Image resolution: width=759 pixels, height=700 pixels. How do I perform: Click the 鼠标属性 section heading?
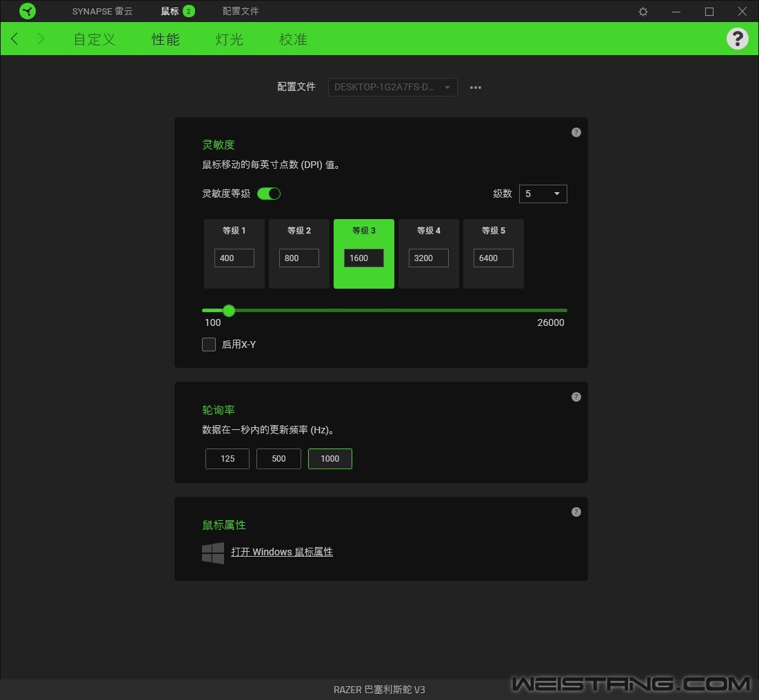coord(224,525)
